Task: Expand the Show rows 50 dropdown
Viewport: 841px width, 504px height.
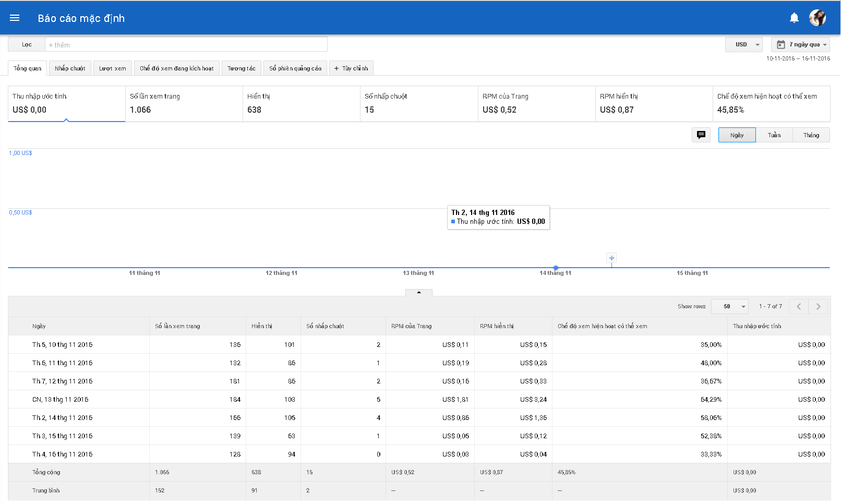Action: pos(729,307)
